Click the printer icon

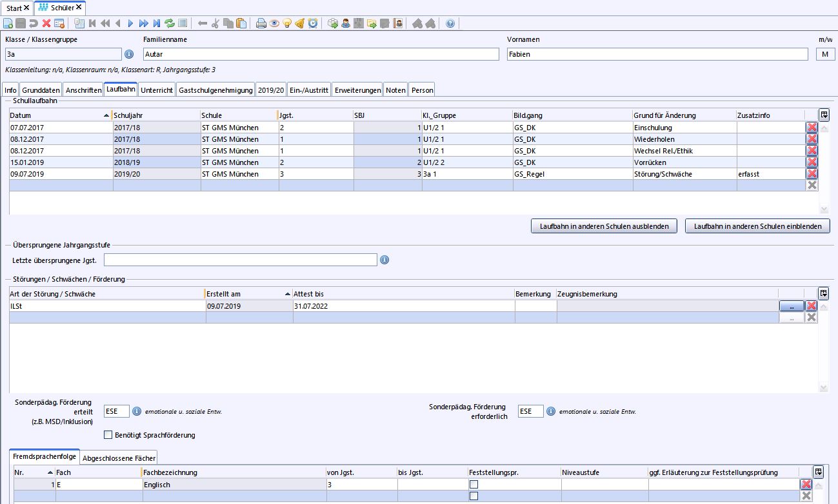tap(261, 23)
